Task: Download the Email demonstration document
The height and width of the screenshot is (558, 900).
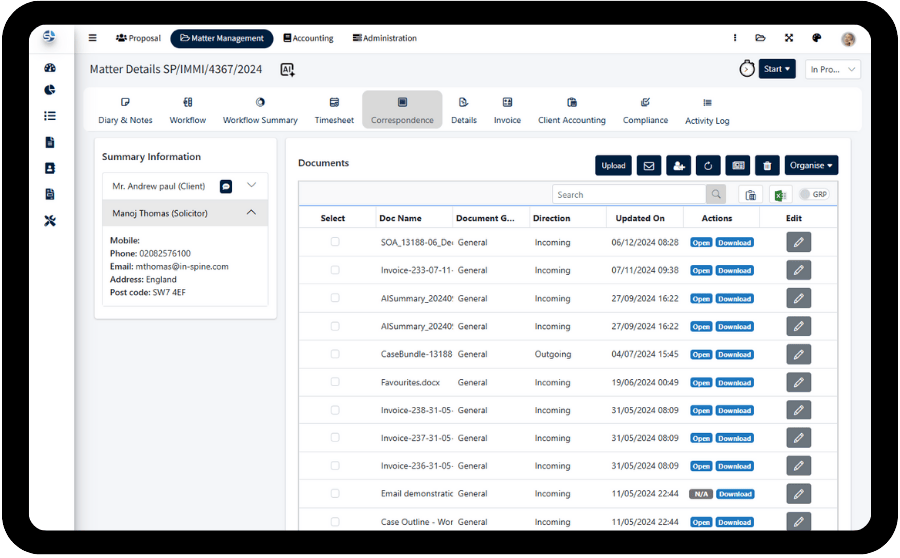Action: 735,494
